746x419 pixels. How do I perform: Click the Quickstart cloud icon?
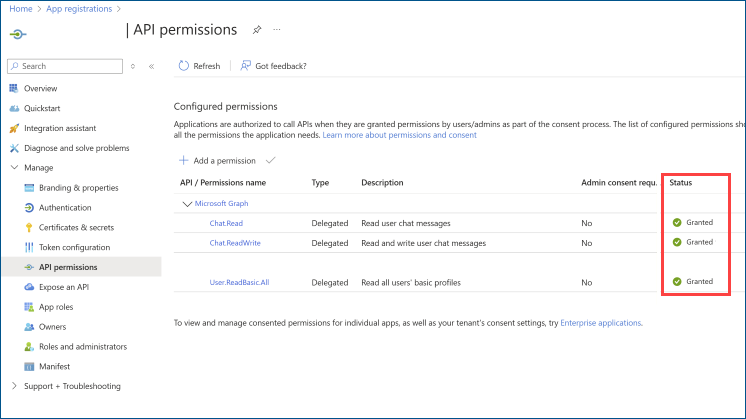[14, 108]
